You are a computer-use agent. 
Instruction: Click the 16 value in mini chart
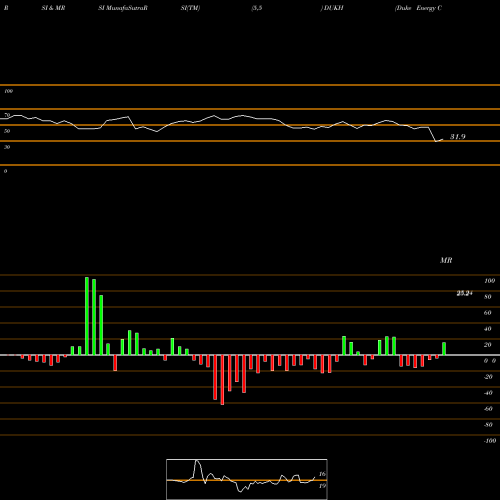coord(322,474)
